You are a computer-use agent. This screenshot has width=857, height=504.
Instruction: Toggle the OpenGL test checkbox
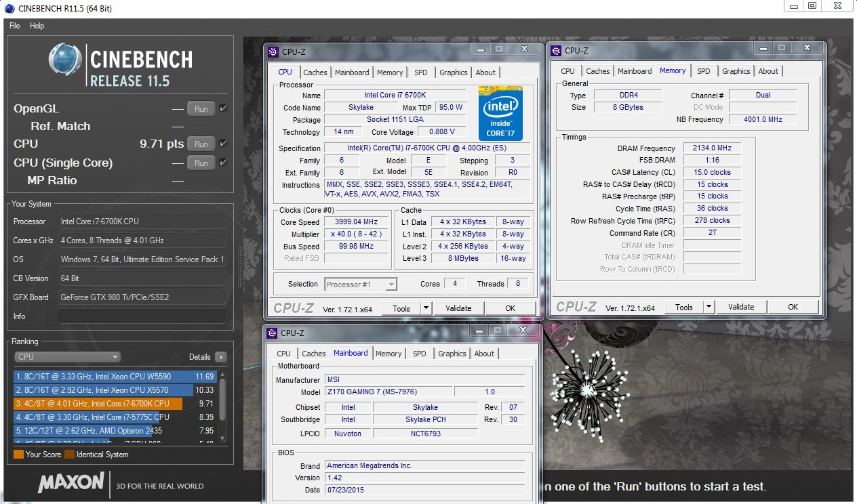223,108
